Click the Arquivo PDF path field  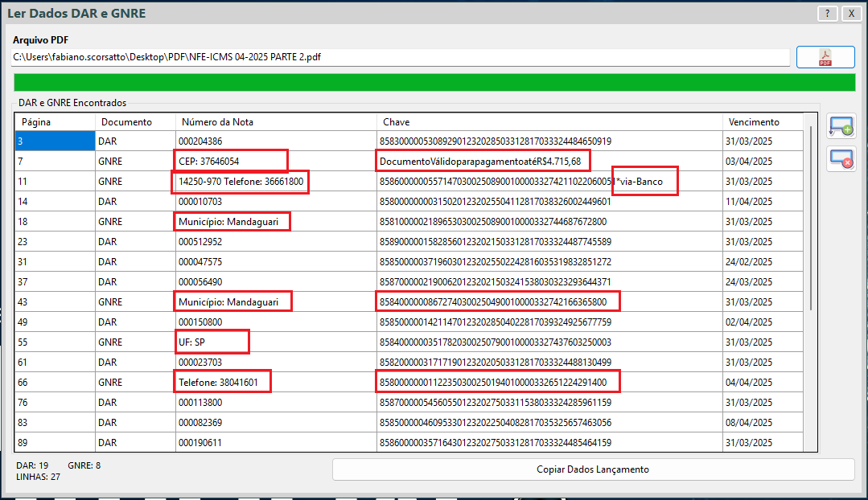pos(401,57)
